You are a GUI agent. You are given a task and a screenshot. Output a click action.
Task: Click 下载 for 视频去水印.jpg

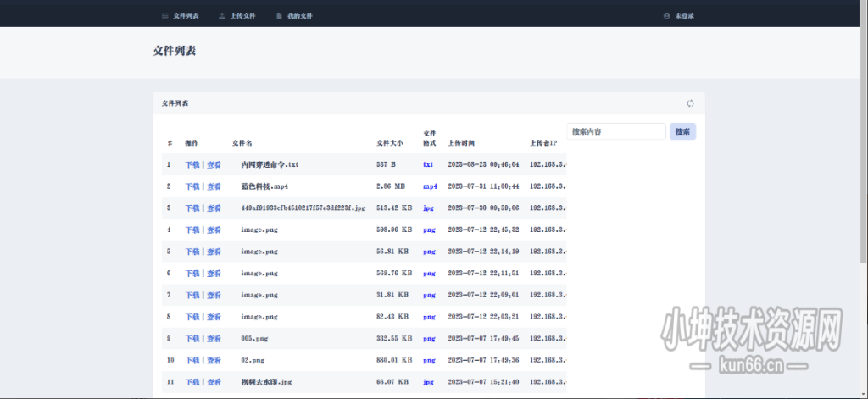tap(192, 382)
